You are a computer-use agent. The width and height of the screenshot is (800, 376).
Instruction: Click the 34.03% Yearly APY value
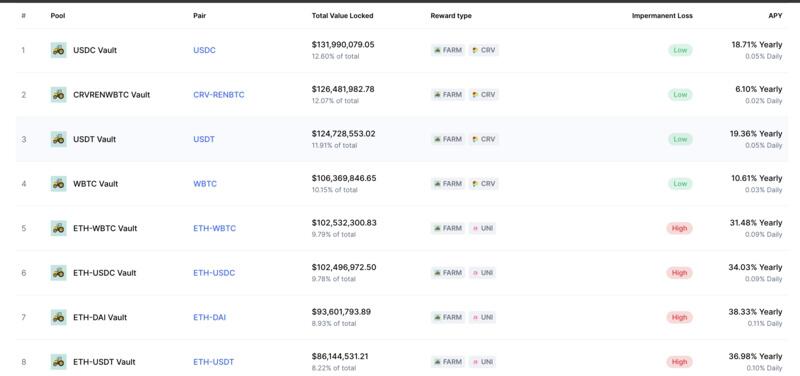coord(755,267)
